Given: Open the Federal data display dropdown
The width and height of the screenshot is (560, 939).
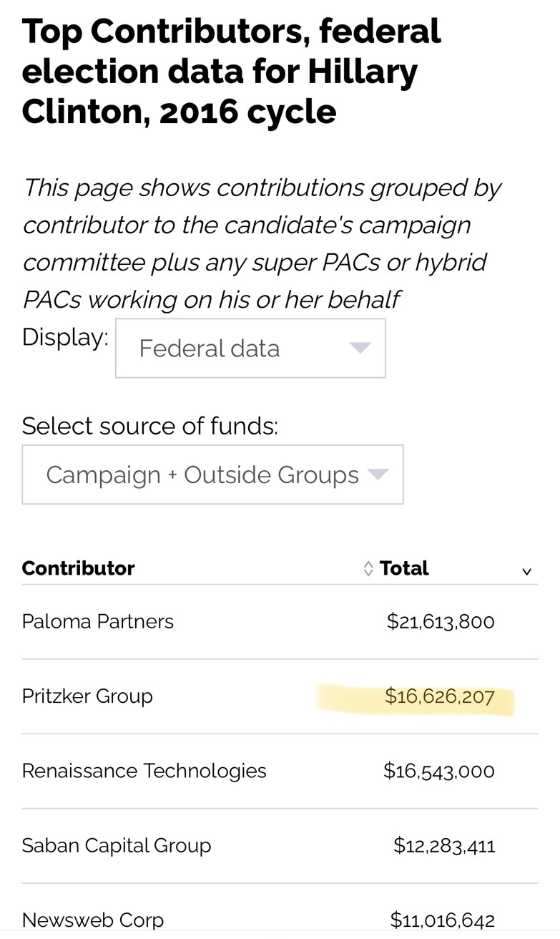Looking at the screenshot, I should [250, 349].
